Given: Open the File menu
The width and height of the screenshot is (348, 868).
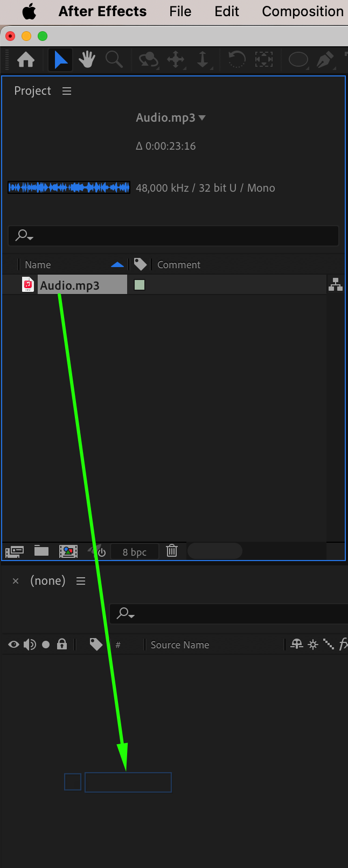Looking at the screenshot, I should (x=180, y=11).
